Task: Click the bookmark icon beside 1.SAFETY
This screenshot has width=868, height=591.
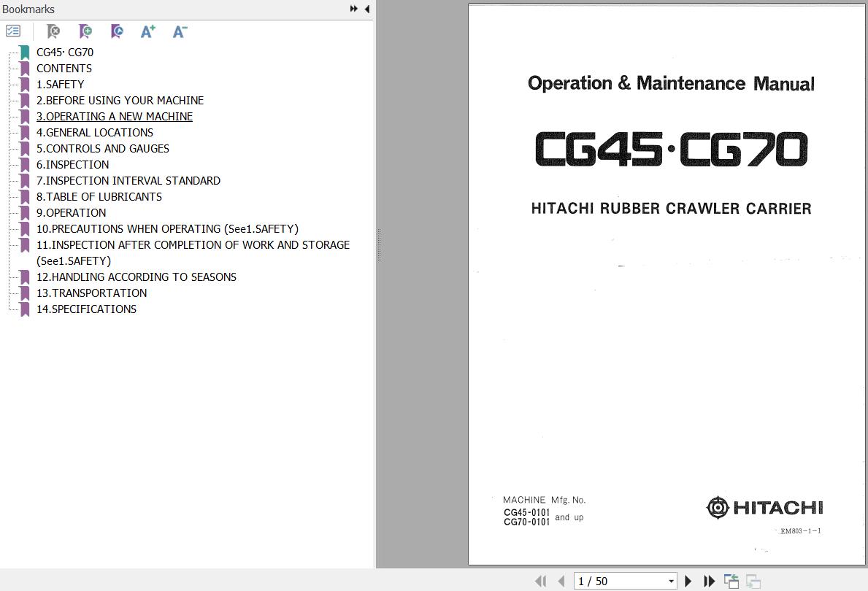Action: [x=24, y=85]
